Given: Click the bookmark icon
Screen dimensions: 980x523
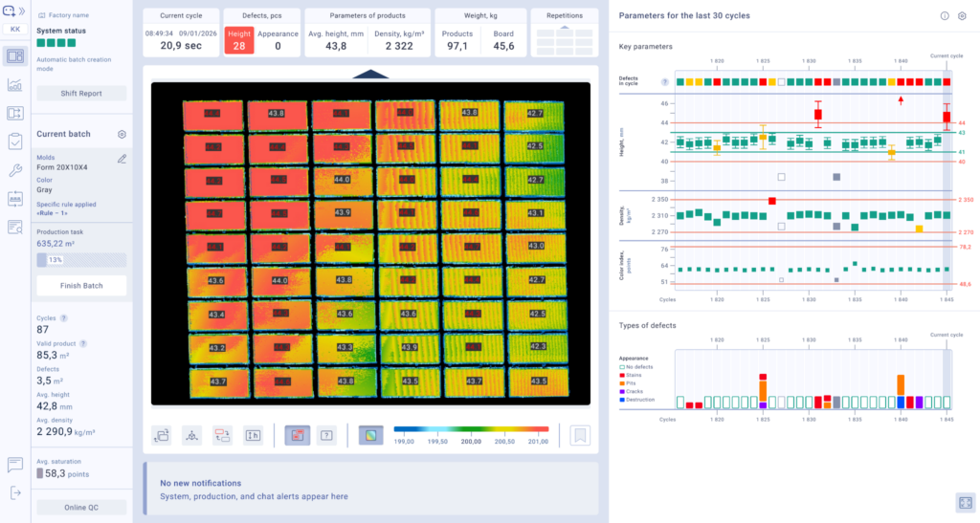Looking at the screenshot, I should pyautogui.click(x=580, y=435).
